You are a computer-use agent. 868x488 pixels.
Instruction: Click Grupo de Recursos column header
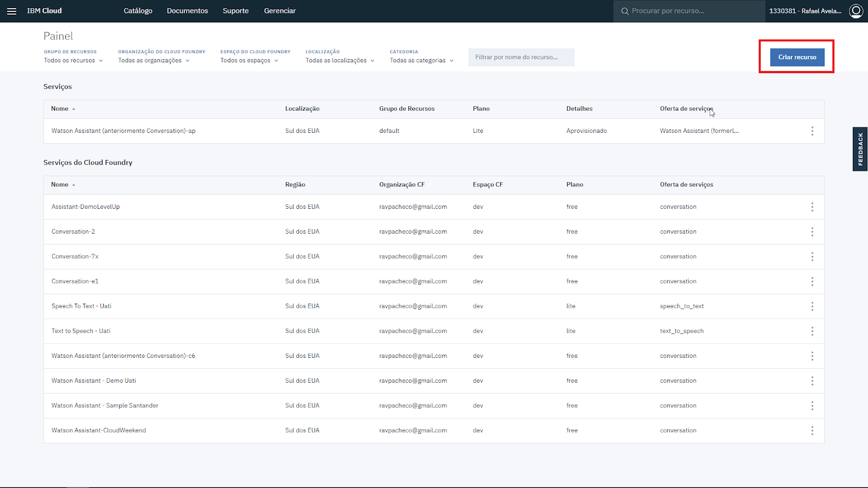407,108
